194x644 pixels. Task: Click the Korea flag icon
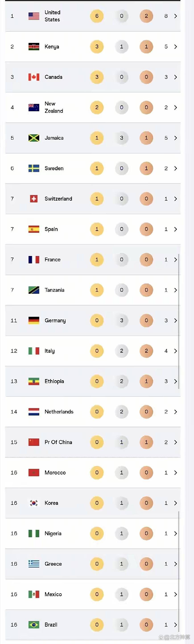click(34, 503)
